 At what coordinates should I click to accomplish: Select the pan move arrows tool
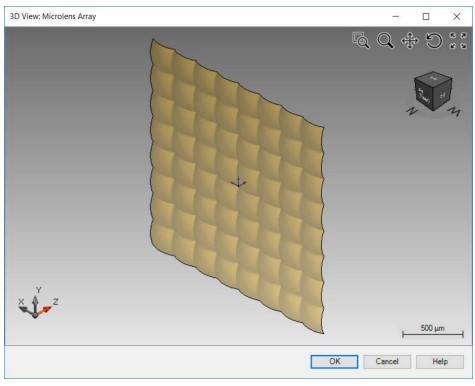coord(410,41)
